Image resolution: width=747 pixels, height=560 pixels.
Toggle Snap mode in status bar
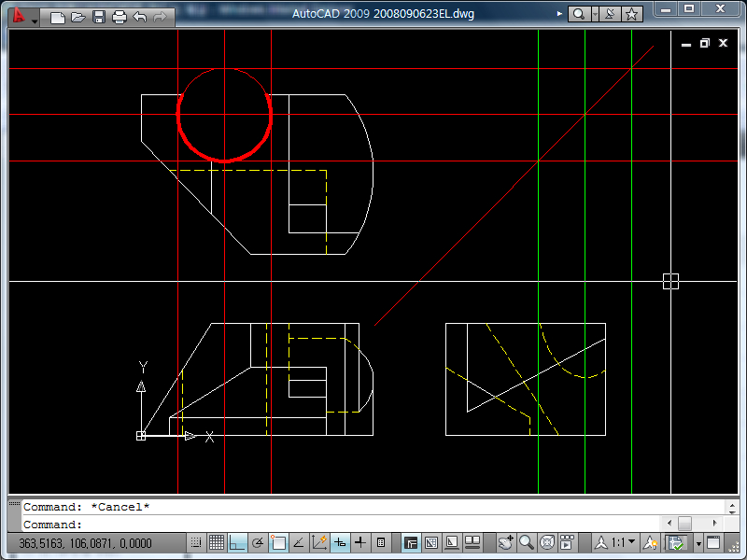tap(196, 542)
